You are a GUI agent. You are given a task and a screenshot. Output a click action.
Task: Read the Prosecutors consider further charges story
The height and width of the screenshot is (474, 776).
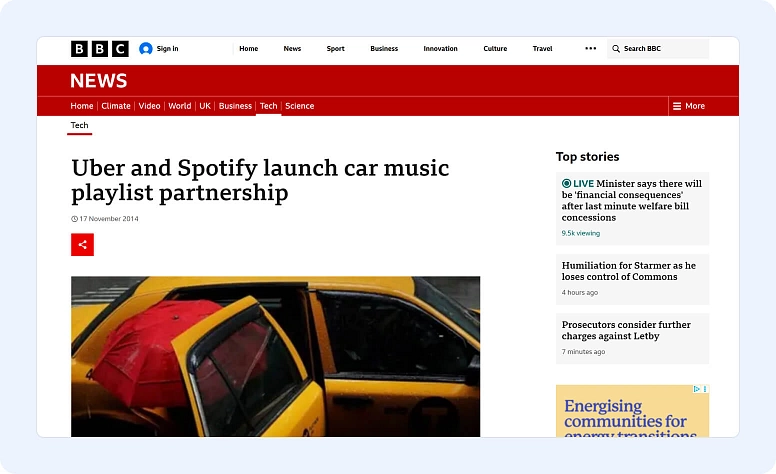[x=626, y=330]
